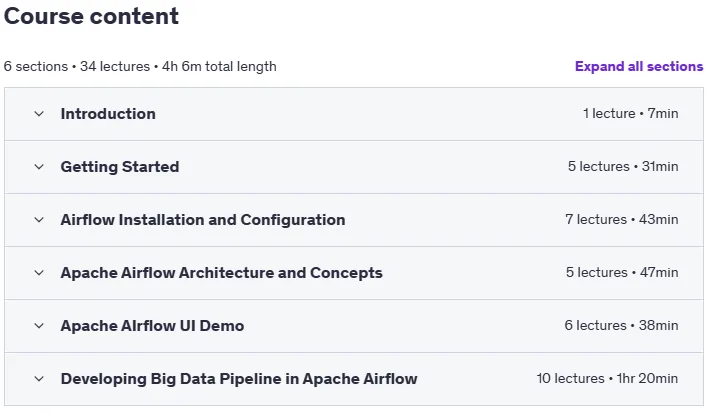
Task: Click Airflow Installation and Configuration title
Action: [203, 220]
